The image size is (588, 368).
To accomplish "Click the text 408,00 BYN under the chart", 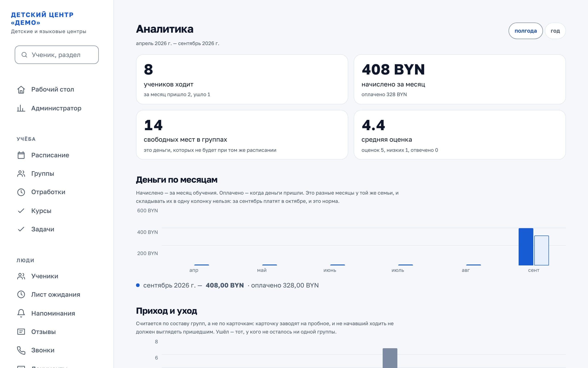I will point(225,285).
